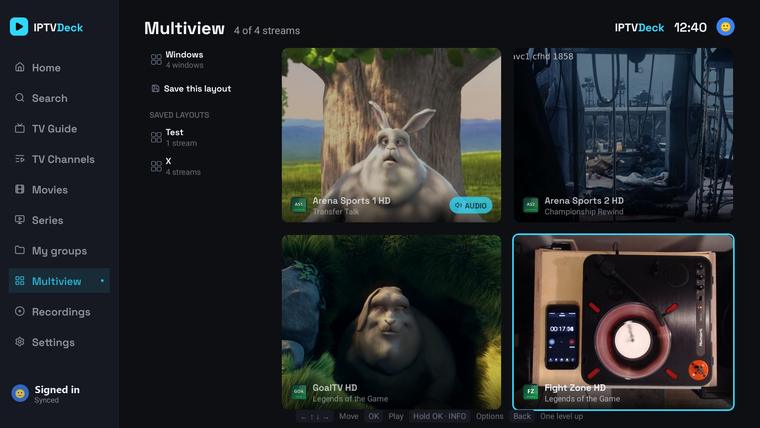The width and height of the screenshot is (760, 428).
Task: Click the Championship Rewind program title
Action: (584, 212)
